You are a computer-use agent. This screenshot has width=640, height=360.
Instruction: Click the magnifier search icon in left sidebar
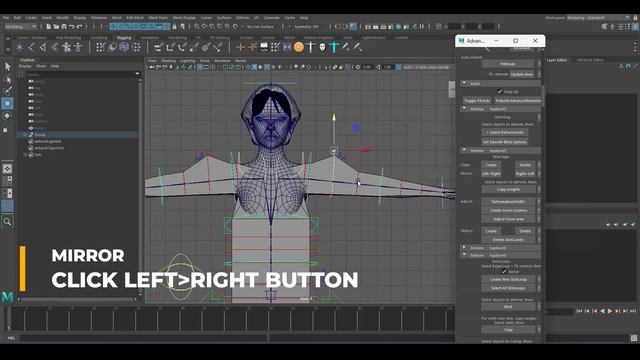click(7, 222)
